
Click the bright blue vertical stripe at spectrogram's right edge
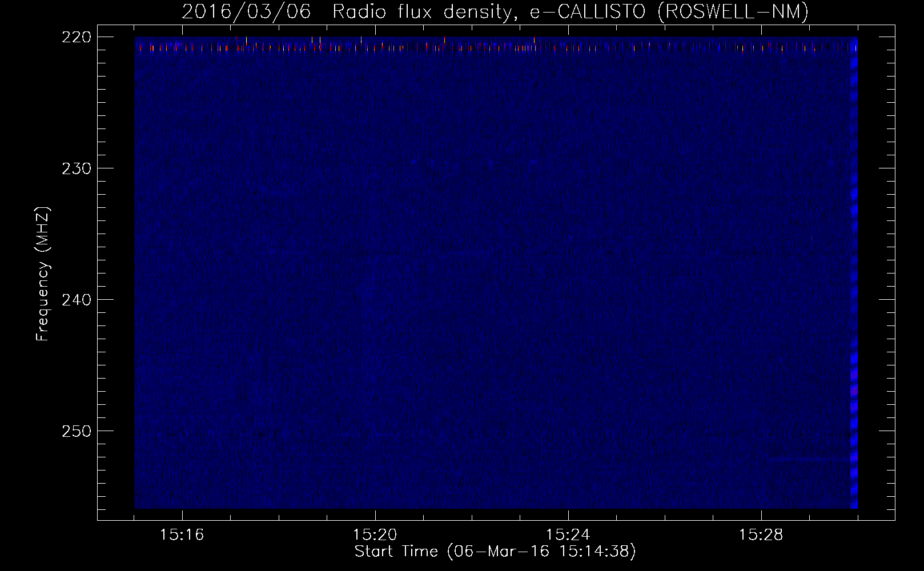coord(854,273)
